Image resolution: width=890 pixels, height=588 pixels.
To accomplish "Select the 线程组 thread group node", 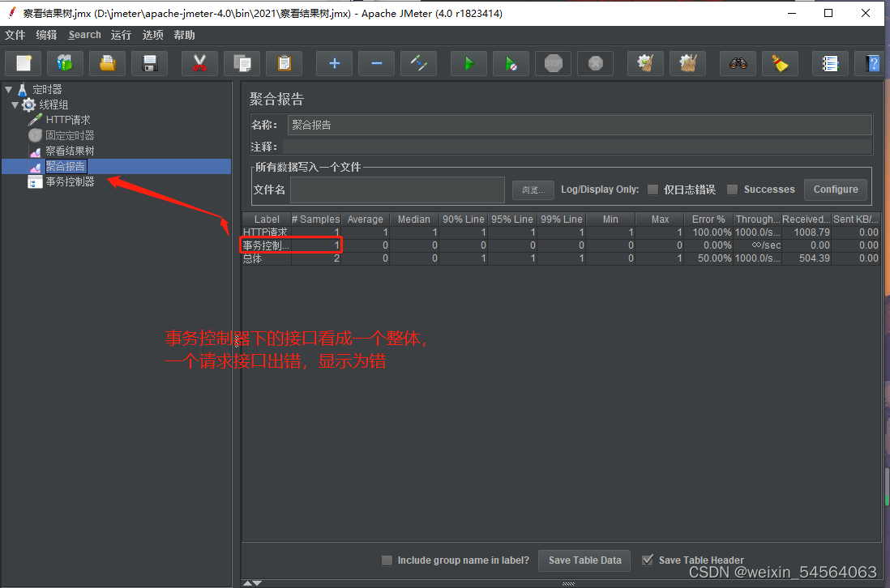I will (x=53, y=104).
